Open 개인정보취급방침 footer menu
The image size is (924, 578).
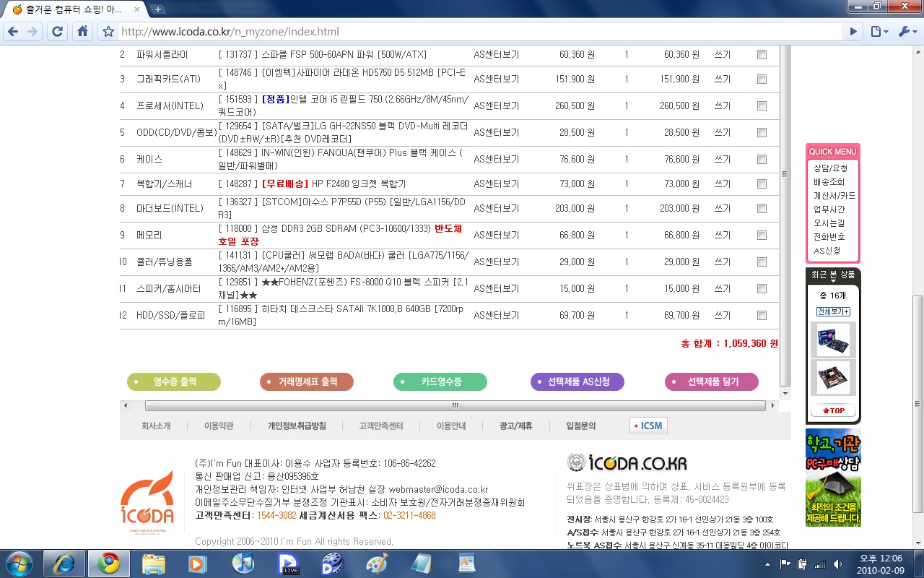[x=297, y=426]
